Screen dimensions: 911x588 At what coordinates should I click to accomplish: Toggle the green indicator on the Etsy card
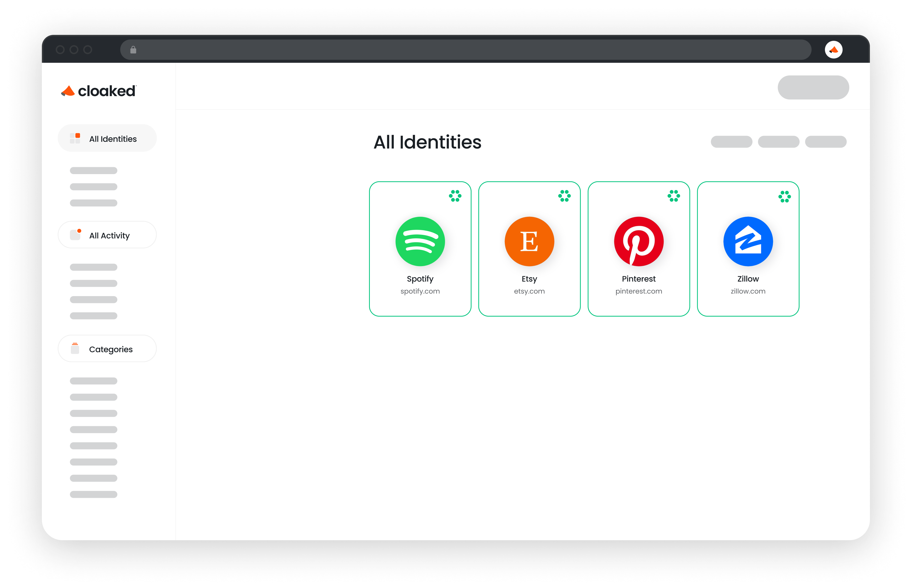[x=564, y=196]
